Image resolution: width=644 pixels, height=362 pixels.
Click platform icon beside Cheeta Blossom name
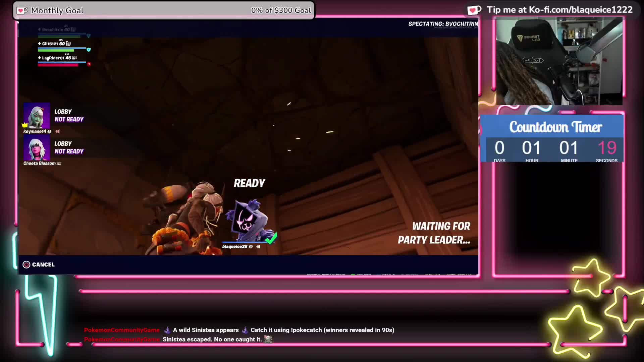59,164
